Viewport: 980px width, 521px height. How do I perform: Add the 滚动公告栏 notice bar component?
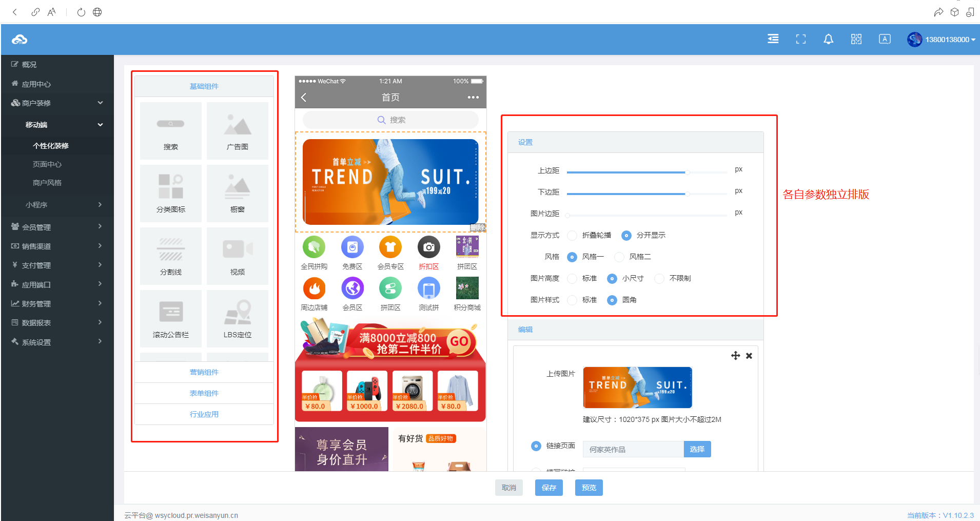(171, 319)
